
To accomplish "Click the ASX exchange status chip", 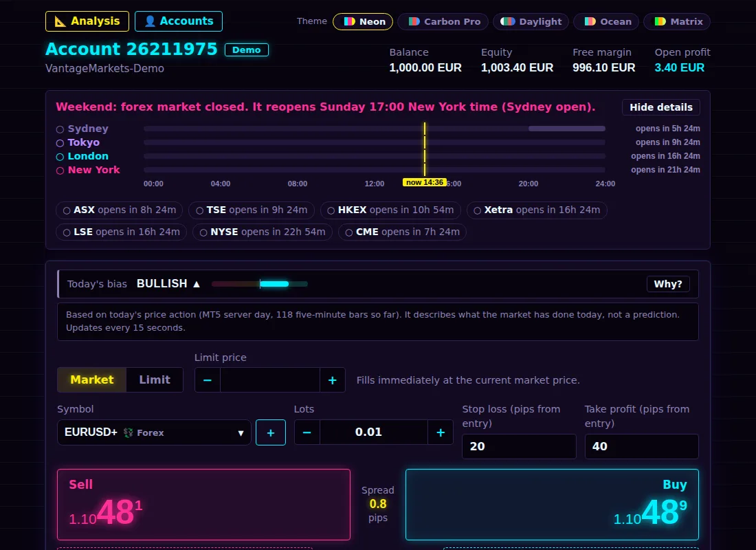I will [120, 210].
